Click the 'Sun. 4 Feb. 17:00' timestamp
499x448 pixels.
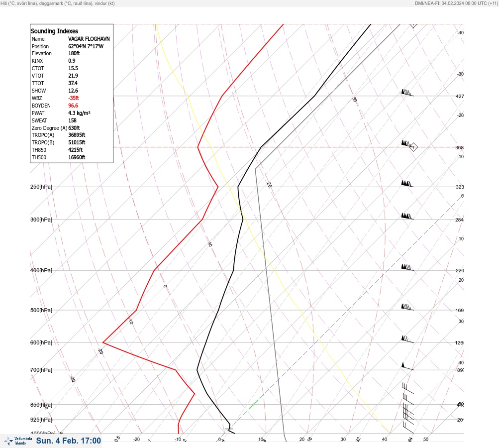tap(69, 441)
